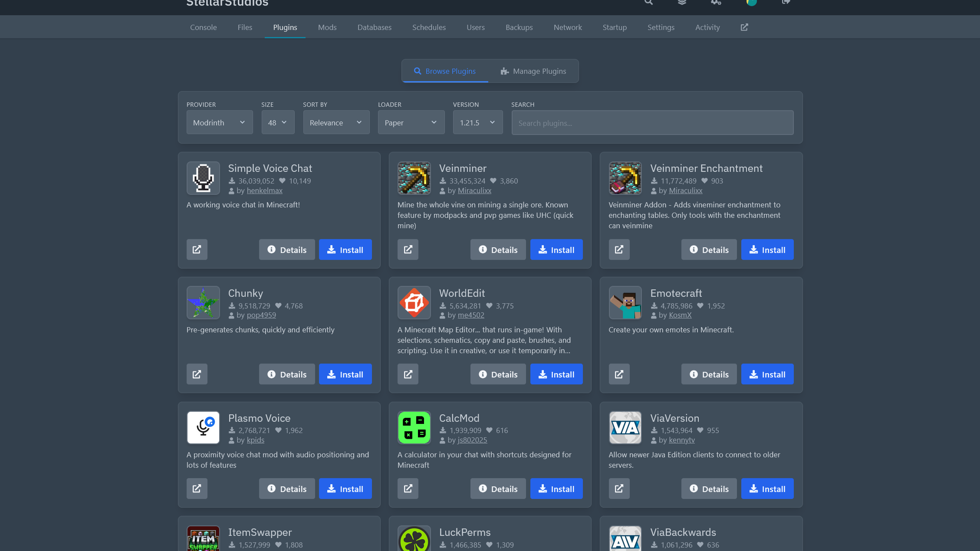Screen dimensions: 980x551
Task: Click the external link icon in navigation bar
Action: (744, 27)
